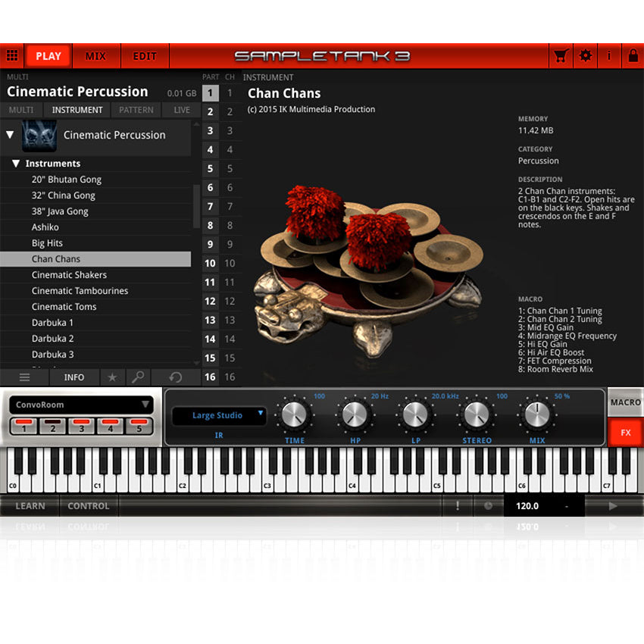
Task: Click the metronome icon in the transport bar
Action: pos(488,505)
